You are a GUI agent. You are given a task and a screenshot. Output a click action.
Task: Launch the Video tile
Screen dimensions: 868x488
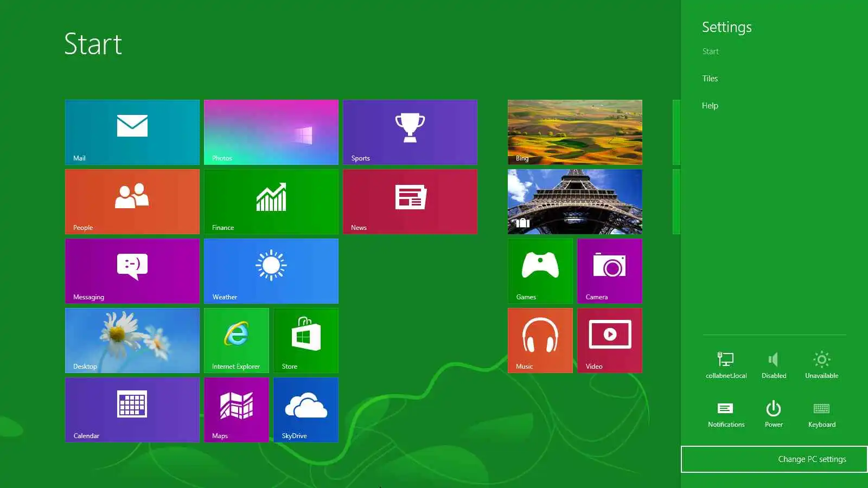pyautogui.click(x=610, y=341)
